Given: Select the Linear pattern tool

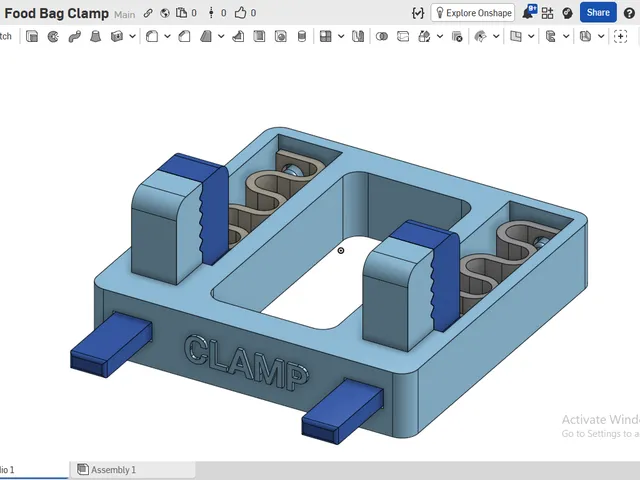Looking at the screenshot, I should 325,37.
